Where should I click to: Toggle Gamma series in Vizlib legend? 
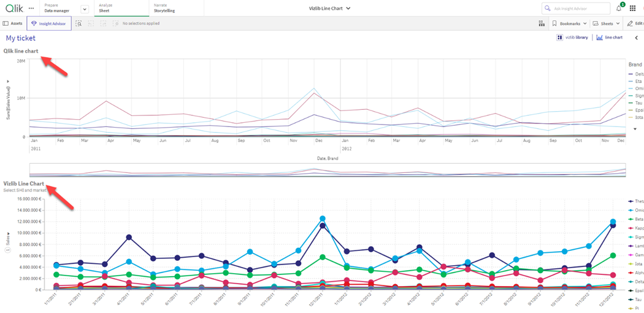(x=636, y=255)
